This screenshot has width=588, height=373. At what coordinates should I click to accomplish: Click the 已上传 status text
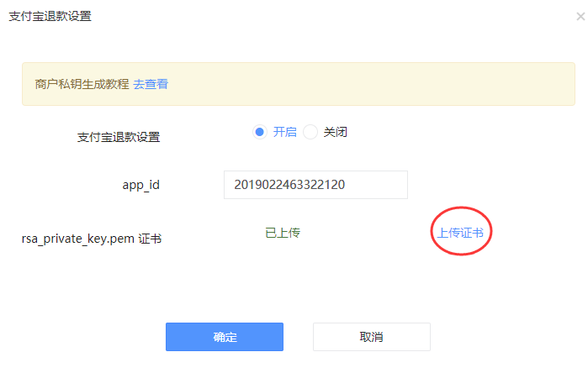click(283, 233)
